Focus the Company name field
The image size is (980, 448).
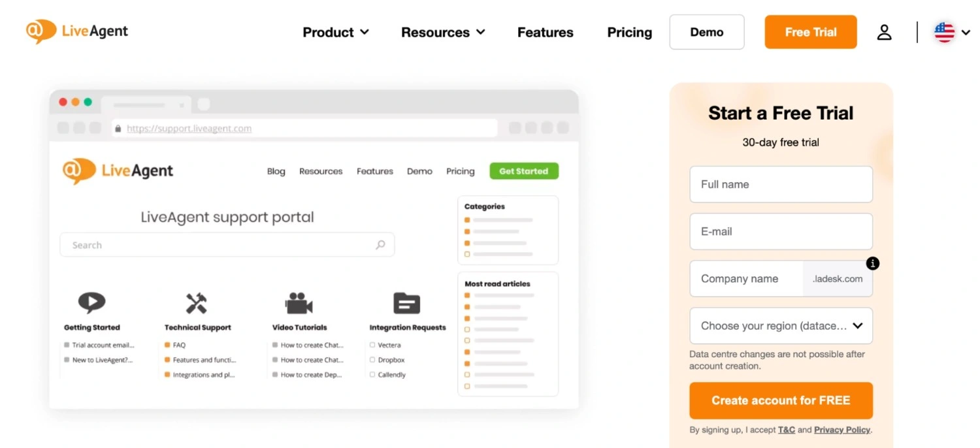point(746,279)
